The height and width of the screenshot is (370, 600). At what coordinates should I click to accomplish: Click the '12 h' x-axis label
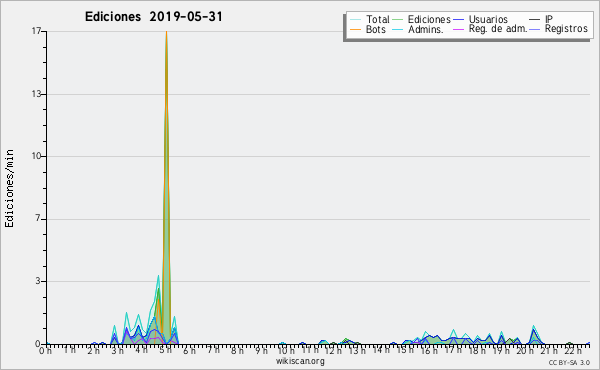tap(334, 350)
